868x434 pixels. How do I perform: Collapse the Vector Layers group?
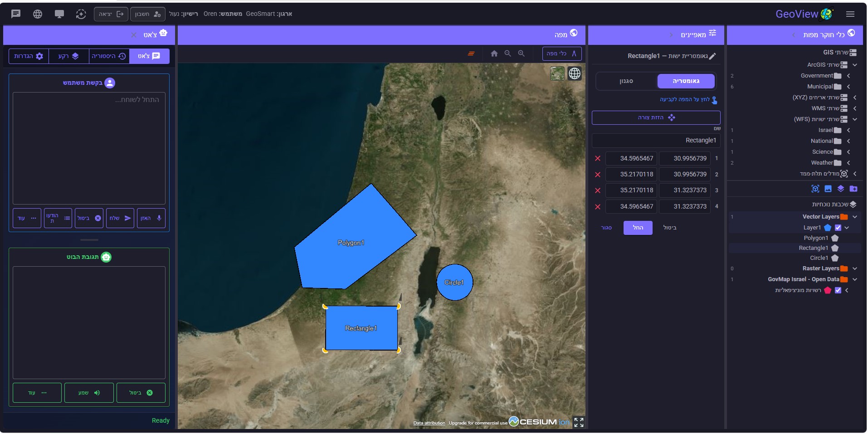[855, 217]
